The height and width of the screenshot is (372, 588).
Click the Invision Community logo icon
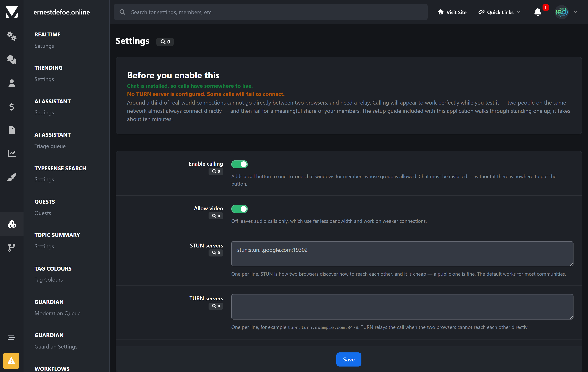pos(12,12)
